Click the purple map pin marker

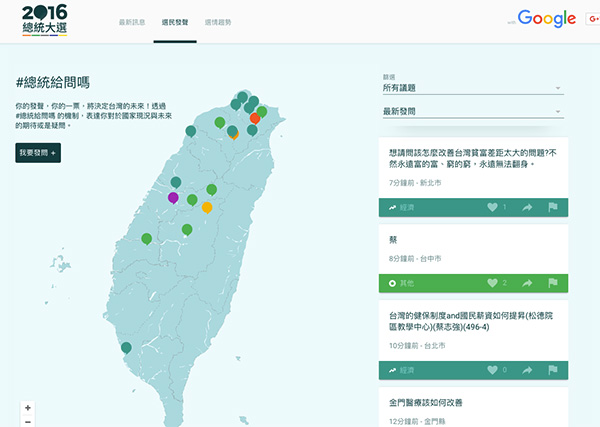tap(173, 197)
